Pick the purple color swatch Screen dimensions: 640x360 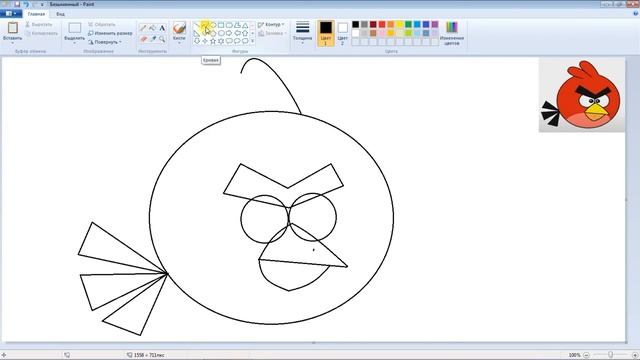click(435, 24)
